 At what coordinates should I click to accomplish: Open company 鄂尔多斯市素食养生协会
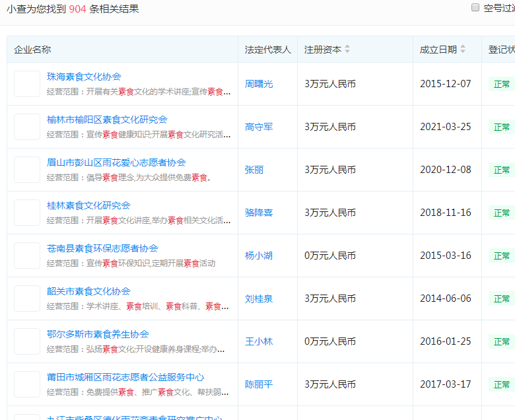[98, 334]
